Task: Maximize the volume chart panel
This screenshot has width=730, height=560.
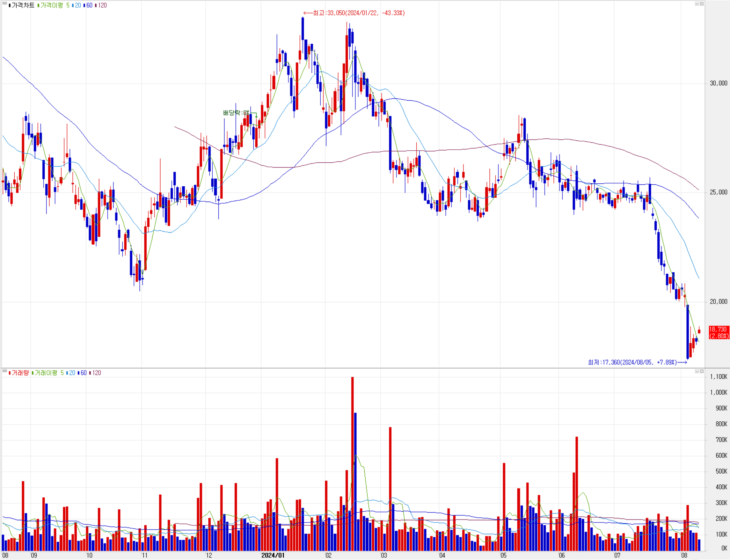Action: tap(697, 371)
